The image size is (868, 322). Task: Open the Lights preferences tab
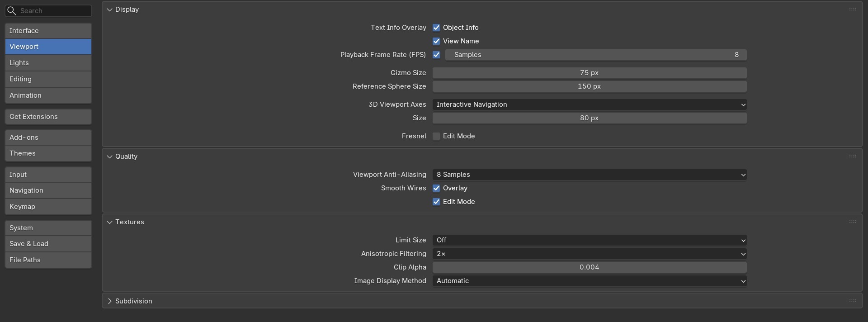coord(48,63)
